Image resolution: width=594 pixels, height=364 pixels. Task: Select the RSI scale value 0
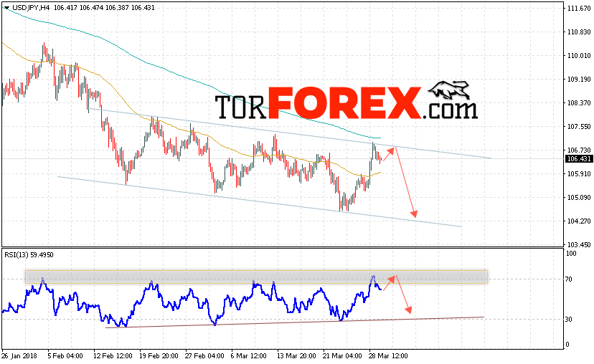567,345
